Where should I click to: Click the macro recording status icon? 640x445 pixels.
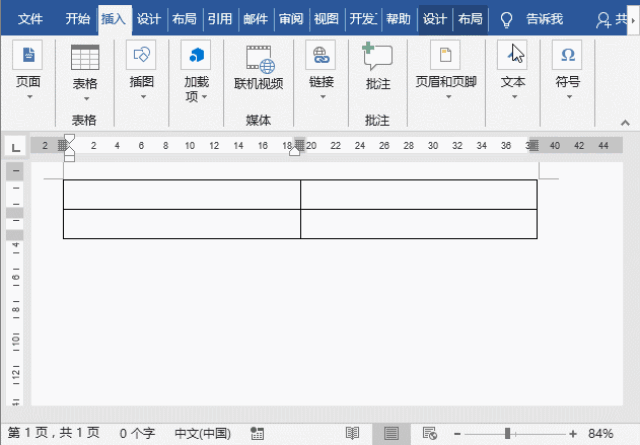[257, 433]
